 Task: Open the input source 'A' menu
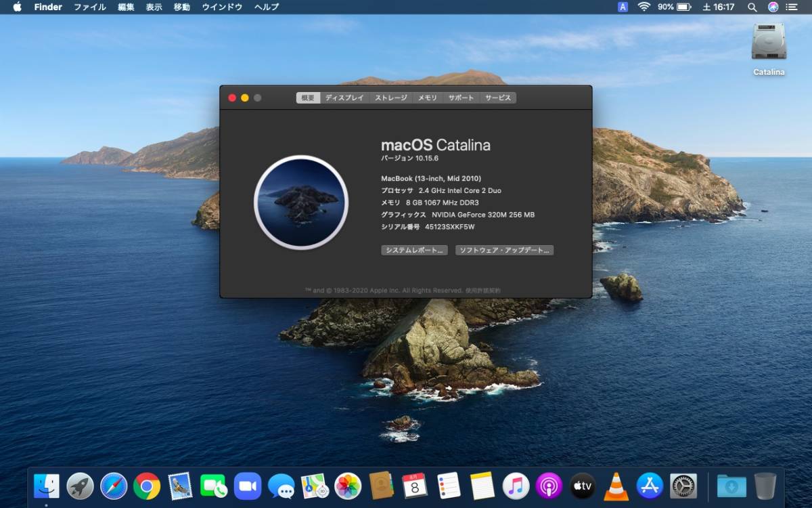pos(623,7)
